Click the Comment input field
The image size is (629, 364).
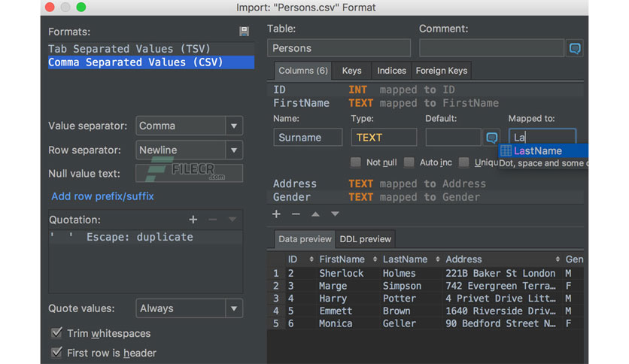click(491, 48)
